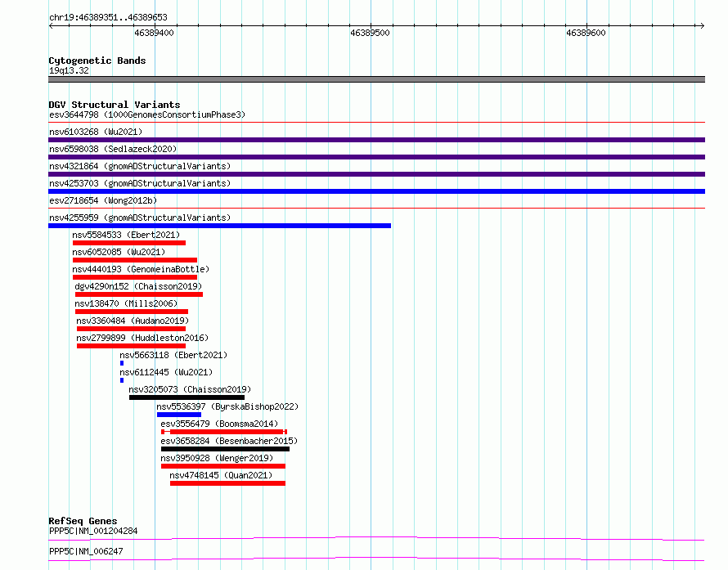728x570 pixels.
Task: Select variant nsv6598038 (Sedlazeck2020) label
Action: pyautogui.click(x=113, y=149)
